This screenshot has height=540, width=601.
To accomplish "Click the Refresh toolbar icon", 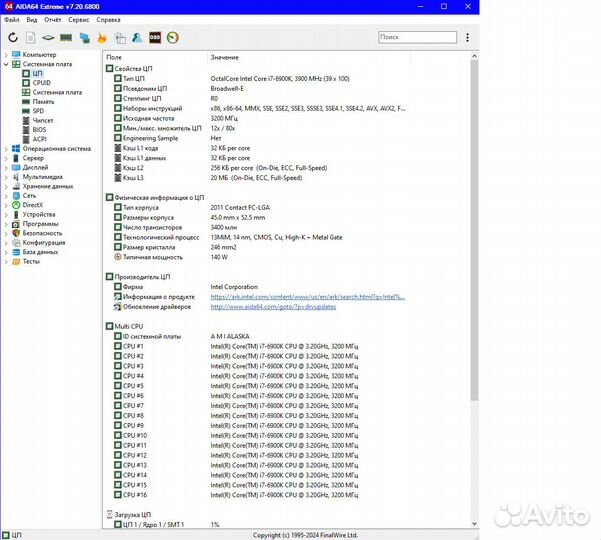I will tap(13, 38).
